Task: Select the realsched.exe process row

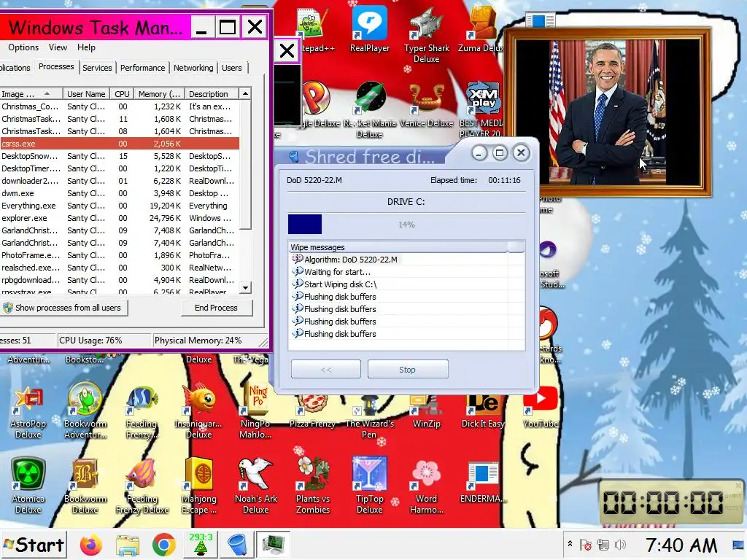Action: [x=119, y=268]
